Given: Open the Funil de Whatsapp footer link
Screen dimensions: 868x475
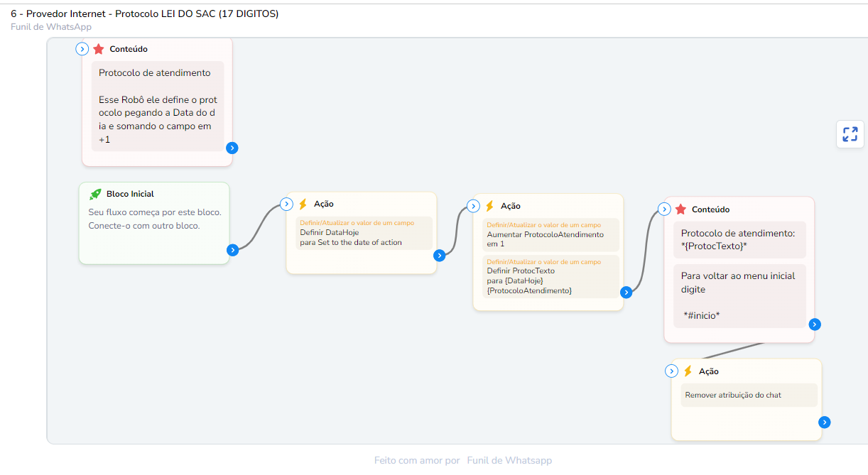Looking at the screenshot, I should 509,460.
